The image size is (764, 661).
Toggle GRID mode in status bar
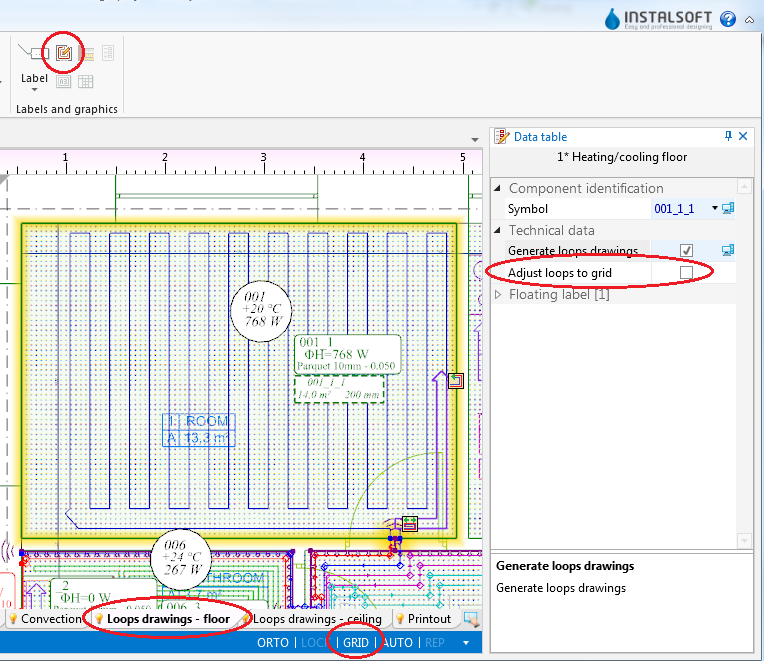356,643
